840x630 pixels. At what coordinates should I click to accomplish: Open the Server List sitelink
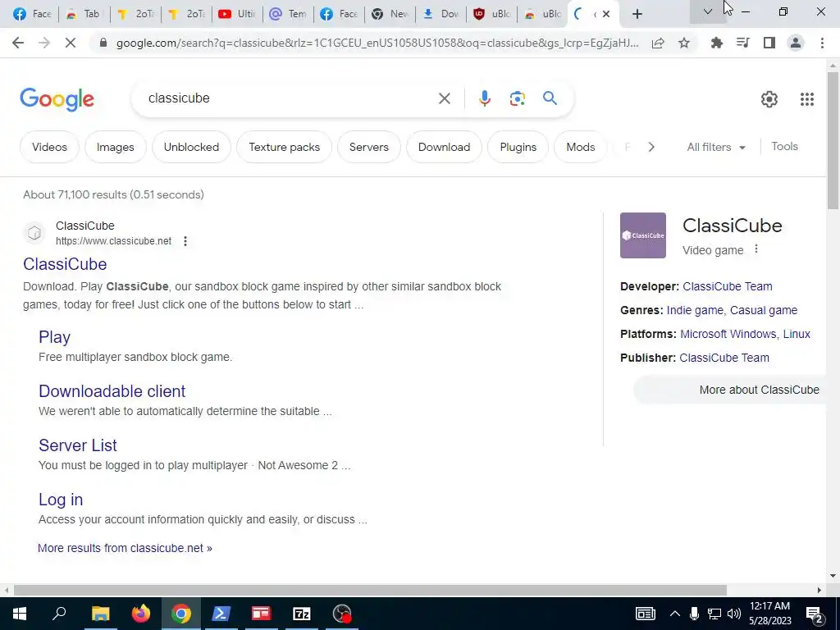pyautogui.click(x=78, y=445)
